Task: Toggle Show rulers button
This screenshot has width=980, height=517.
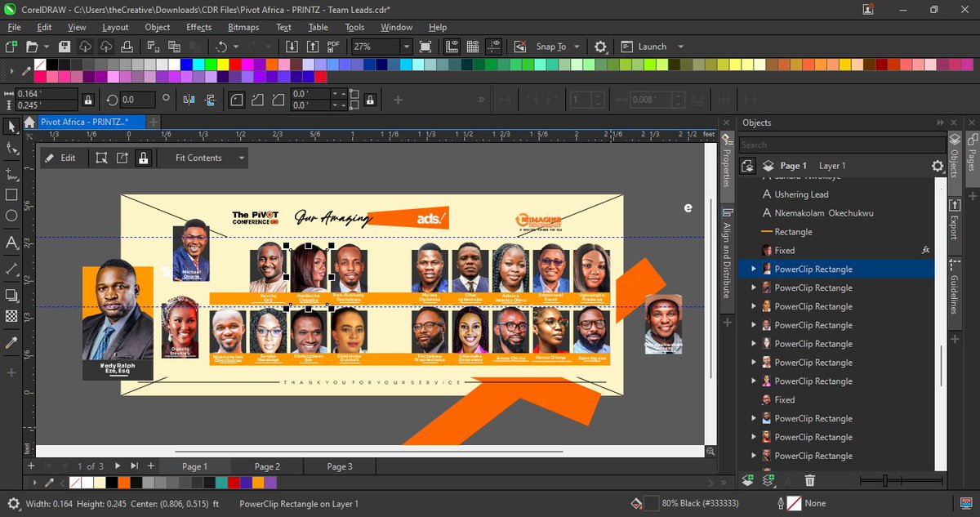Action: 452,47
